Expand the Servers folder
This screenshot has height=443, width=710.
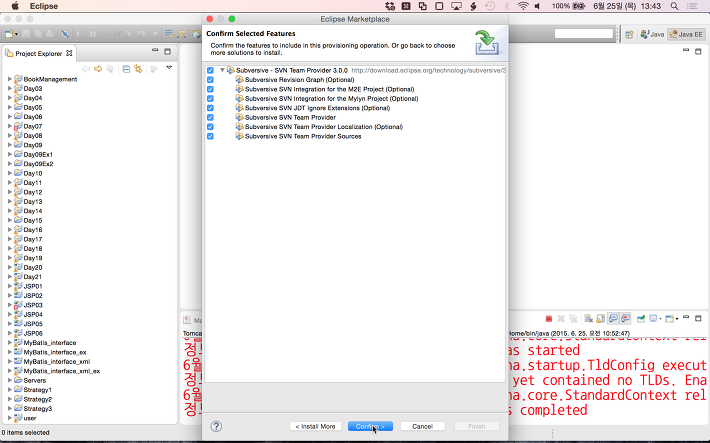point(10,380)
